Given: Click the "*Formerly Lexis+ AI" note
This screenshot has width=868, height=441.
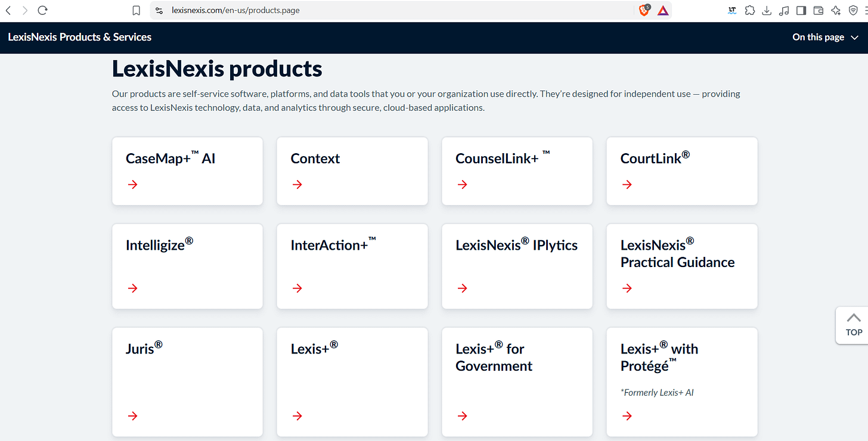Looking at the screenshot, I should pos(657,392).
